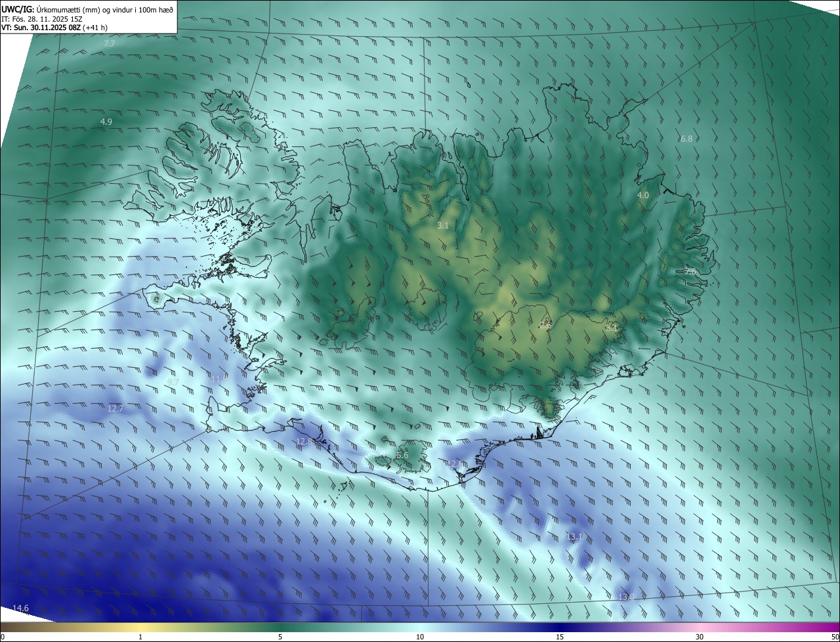The height and width of the screenshot is (642, 840).
Task: Click the 'UWC/IG: Úrkomumætti (mm)' map title
Action: (87, 9)
